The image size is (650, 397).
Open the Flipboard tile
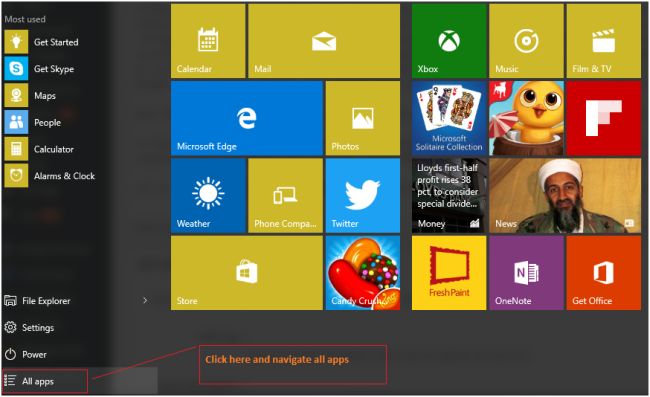604,118
